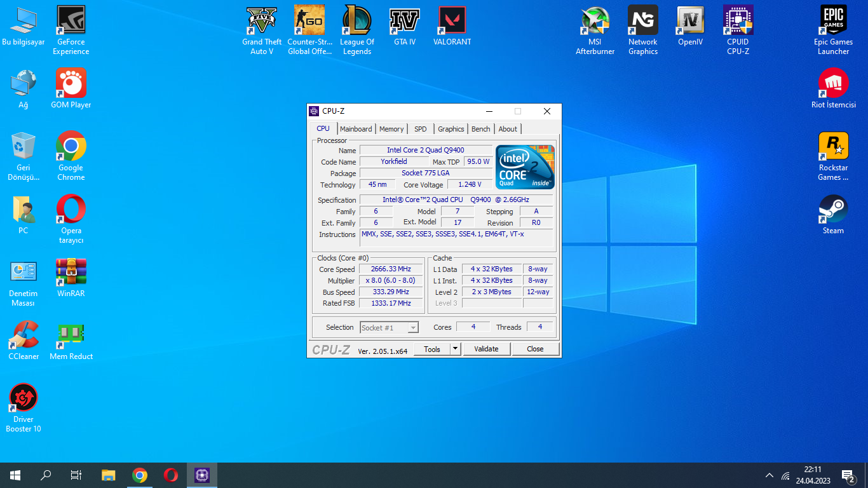Expand the Tools dropdown arrow
This screenshot has width=868, height=488.
tap(455, 349)
